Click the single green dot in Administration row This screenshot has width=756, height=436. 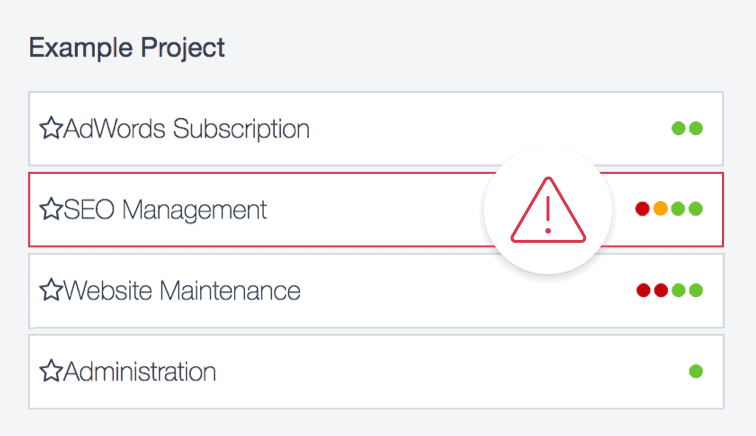coord(696,372)
